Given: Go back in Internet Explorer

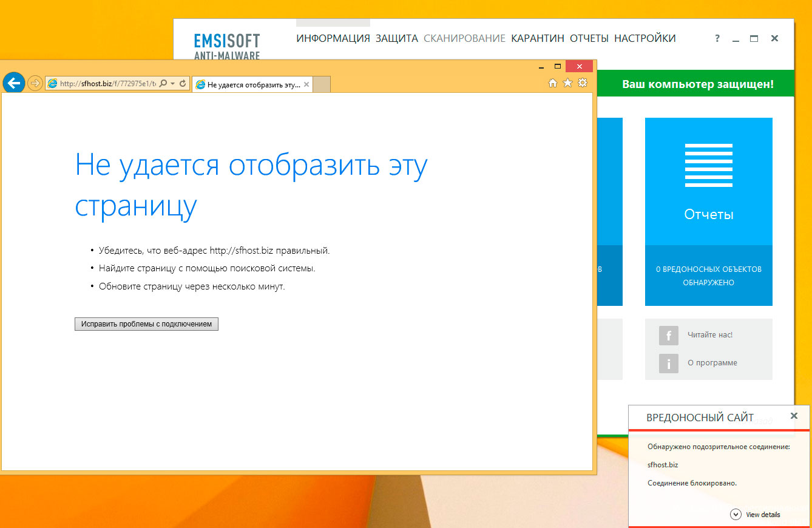Looking at the screenshot, I should 14,83.
